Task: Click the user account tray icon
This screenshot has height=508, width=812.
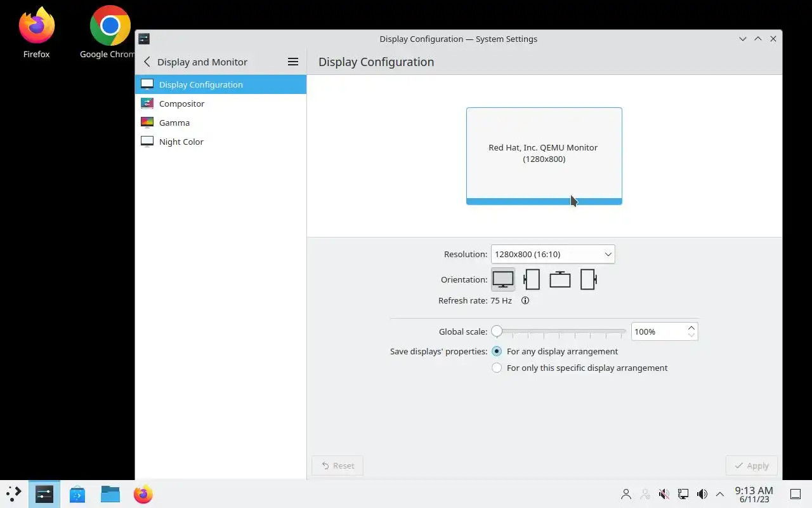Action: (x=626, y=494)
